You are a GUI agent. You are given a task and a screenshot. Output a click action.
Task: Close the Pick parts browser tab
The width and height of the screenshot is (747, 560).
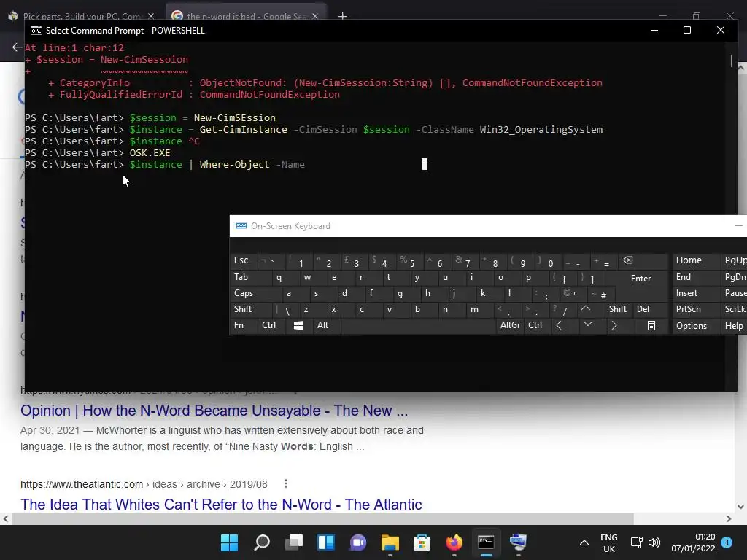tap(151, 16)
